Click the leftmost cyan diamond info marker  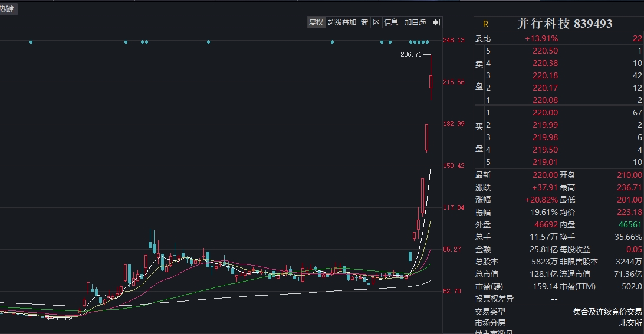[31, 42]
